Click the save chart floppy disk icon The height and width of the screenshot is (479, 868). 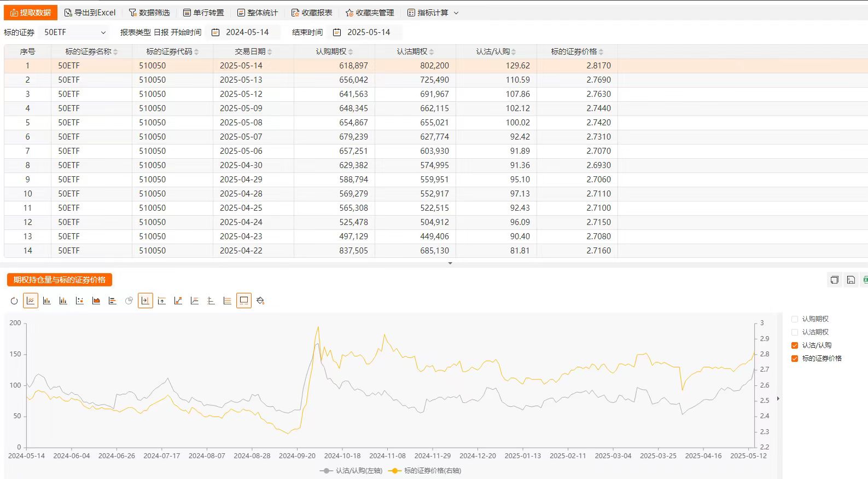[851, 280]
